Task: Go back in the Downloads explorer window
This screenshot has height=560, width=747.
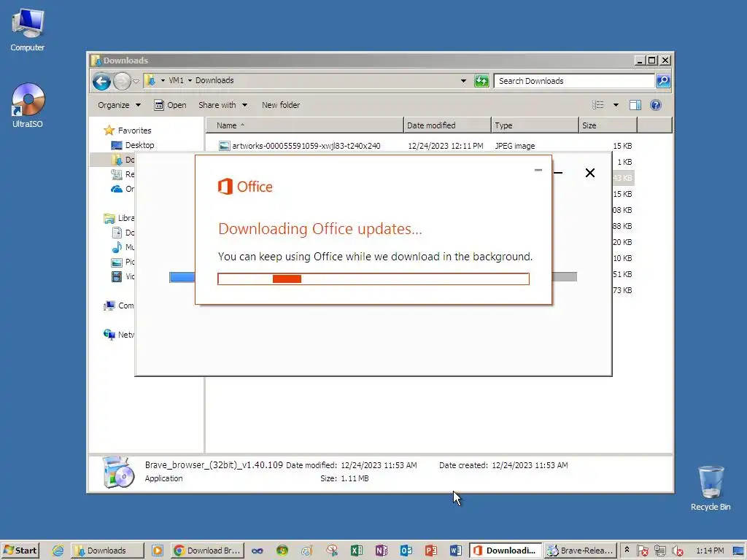Action: (101, 82)
